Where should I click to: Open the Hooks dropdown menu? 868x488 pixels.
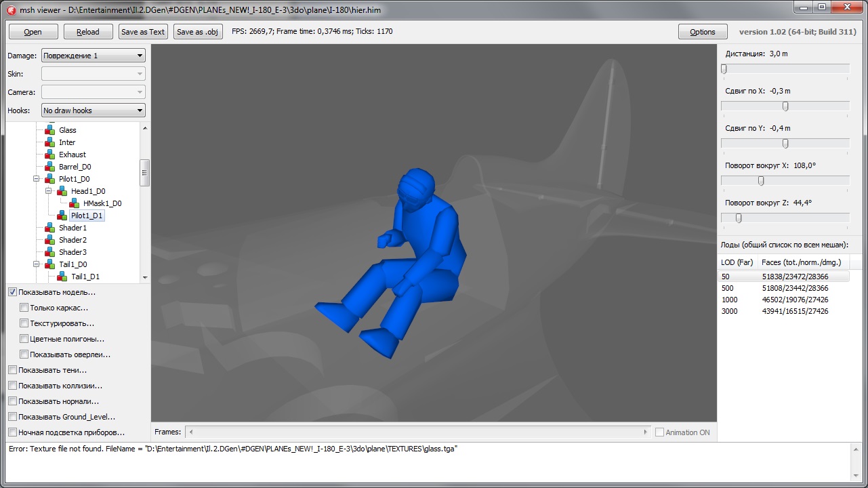(93, 110)
